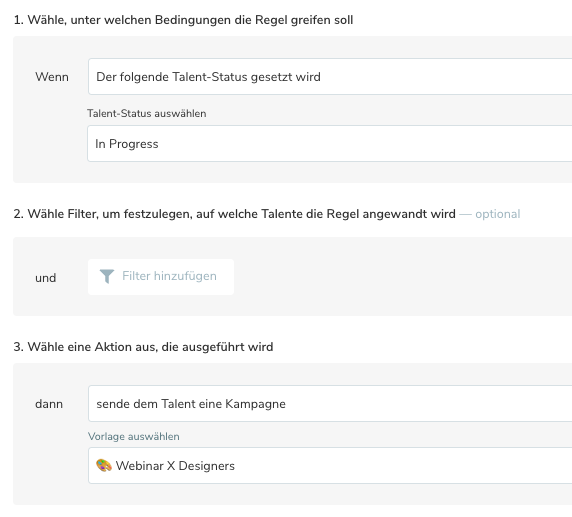
Task: Click the 'Talent-Status auswählen' label
Action: (x=146, y=113)
